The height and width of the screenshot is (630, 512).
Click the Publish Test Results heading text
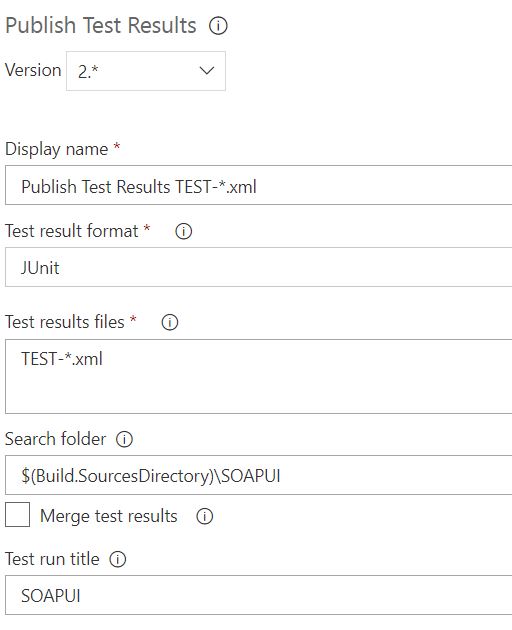coord(101,25)
